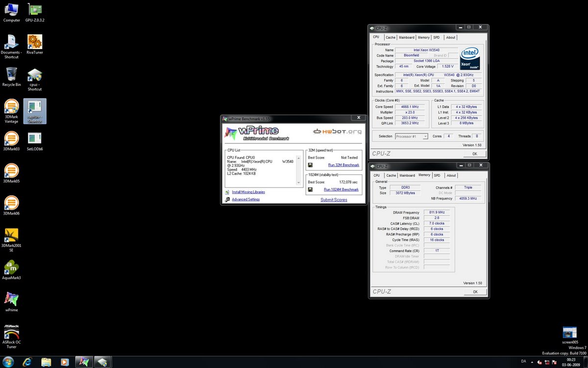This screenshot has width=588, height=368.
Task: Click the NB Frequency value 4059.3 MHz
Action: click(467, 198)
